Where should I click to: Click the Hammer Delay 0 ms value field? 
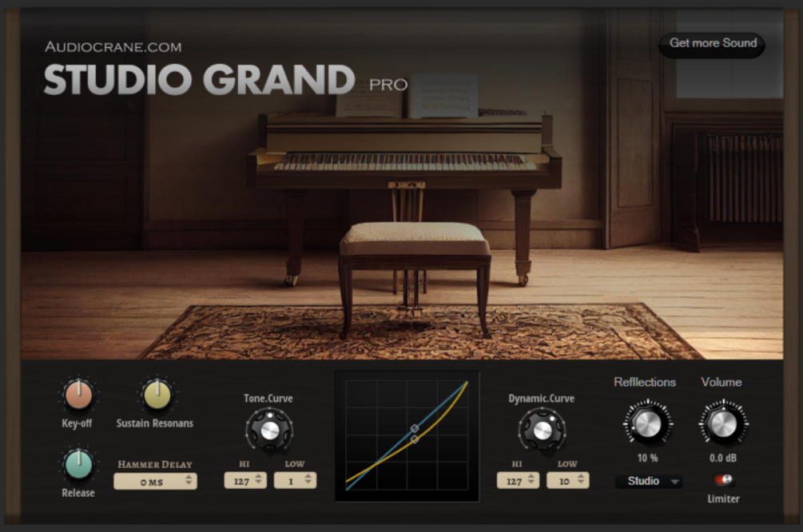pos(155,482)
